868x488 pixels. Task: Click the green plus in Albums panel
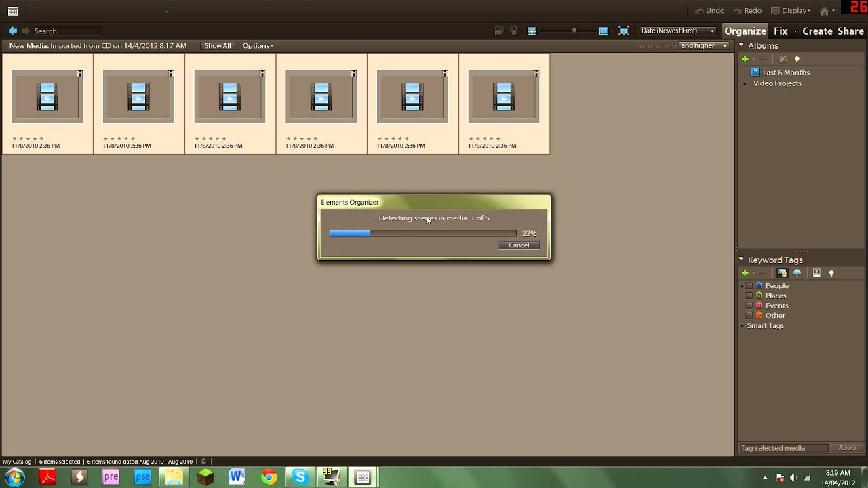[x=745, y=59]
